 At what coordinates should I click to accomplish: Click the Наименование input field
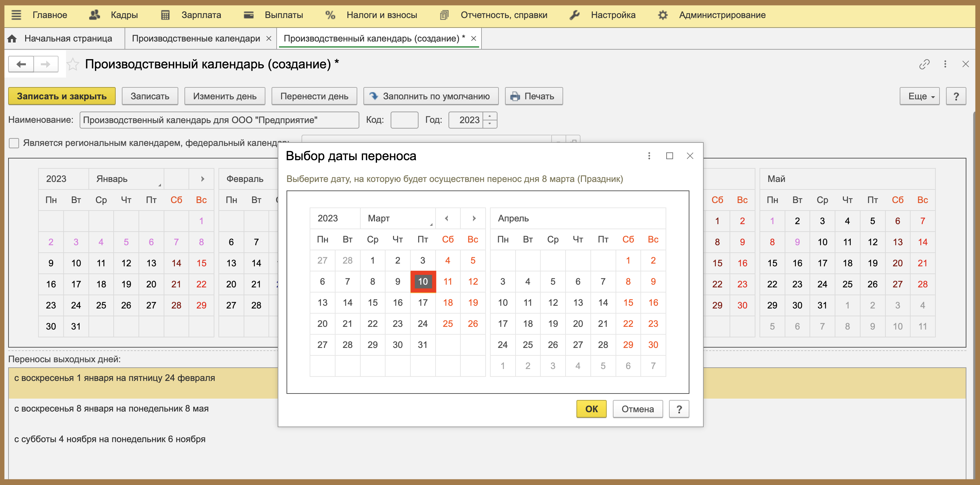pos(219,120)
